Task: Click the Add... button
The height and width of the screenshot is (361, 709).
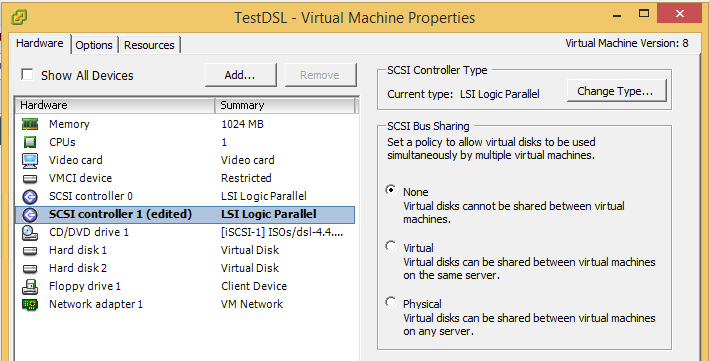Action: [x=240, y=75]
